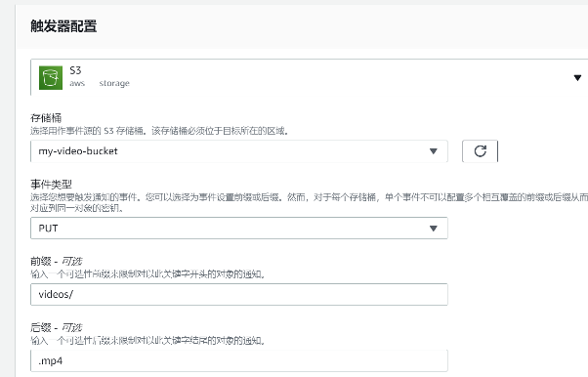The width and height of the screenshot is (588, 377).
Task: Click the suffix field containing .mp4
Action: pyautogui.click(x=239, y=360)
